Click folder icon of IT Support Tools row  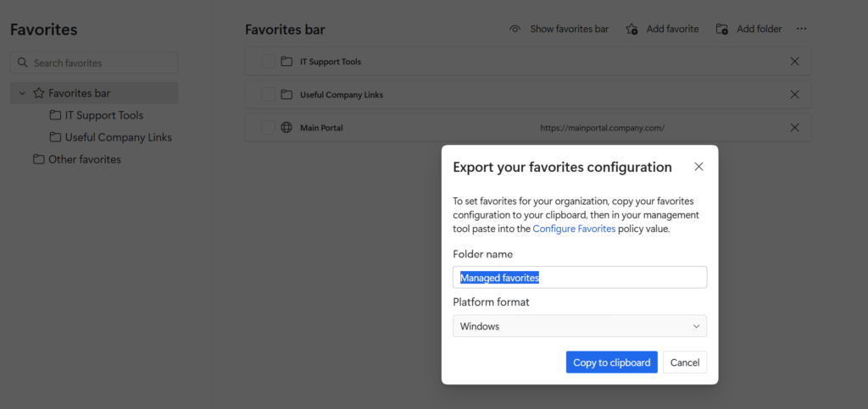287,61
